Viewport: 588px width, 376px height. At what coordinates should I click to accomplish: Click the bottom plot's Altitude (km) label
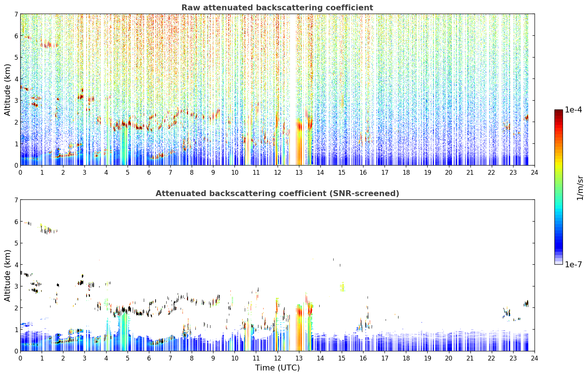8,275
